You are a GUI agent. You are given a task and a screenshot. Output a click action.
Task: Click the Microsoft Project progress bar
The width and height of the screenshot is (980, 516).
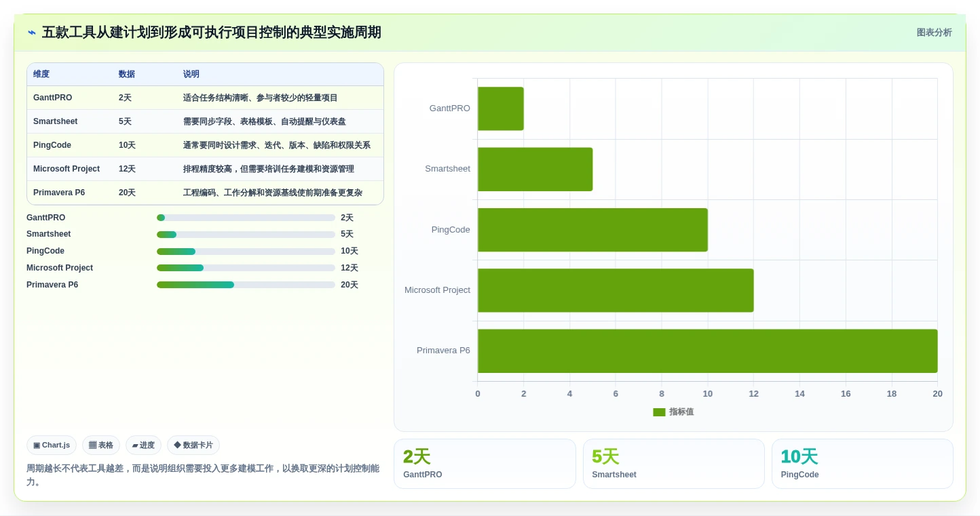[x=246, y=268]
